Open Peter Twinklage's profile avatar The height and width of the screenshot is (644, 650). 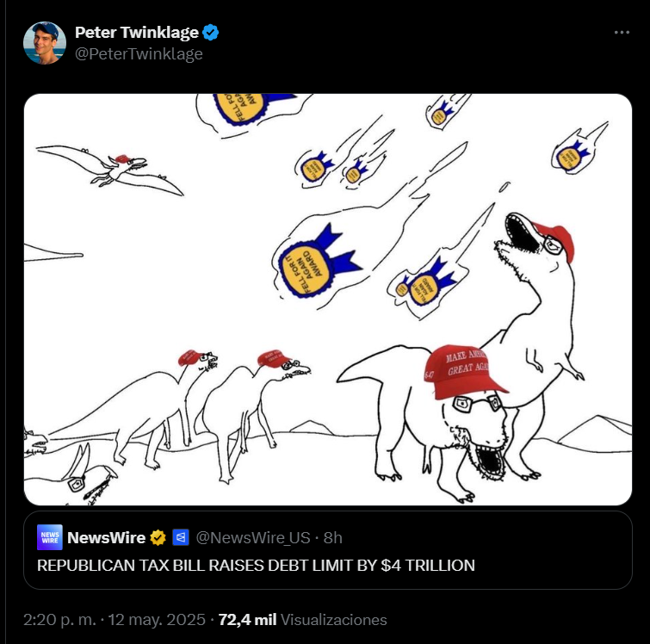(x=45, y=43)
